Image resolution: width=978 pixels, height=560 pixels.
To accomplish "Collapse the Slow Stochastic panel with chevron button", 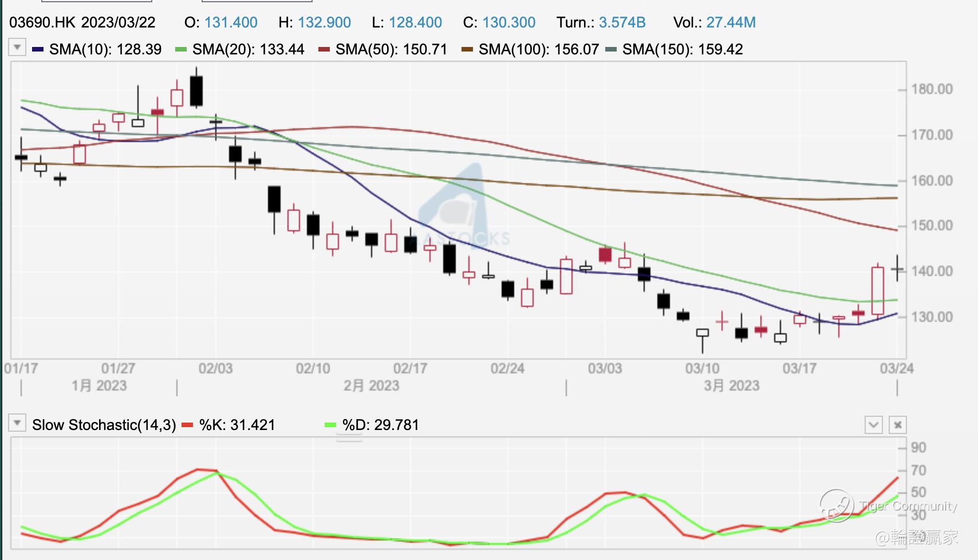I will click(x=874, y=425).
